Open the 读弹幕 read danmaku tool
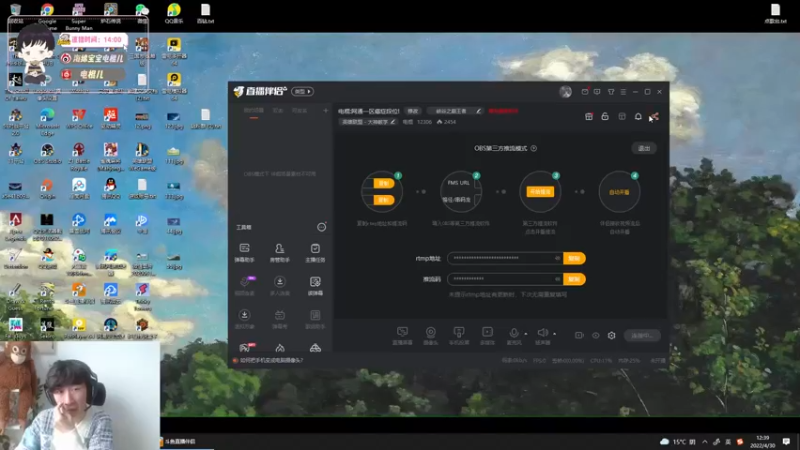 [x=315, y=286]
